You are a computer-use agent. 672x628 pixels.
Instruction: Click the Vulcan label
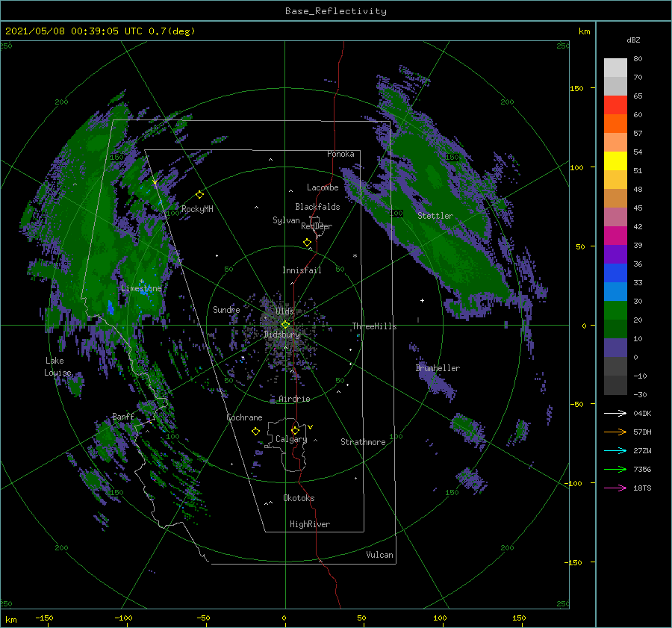379,555
